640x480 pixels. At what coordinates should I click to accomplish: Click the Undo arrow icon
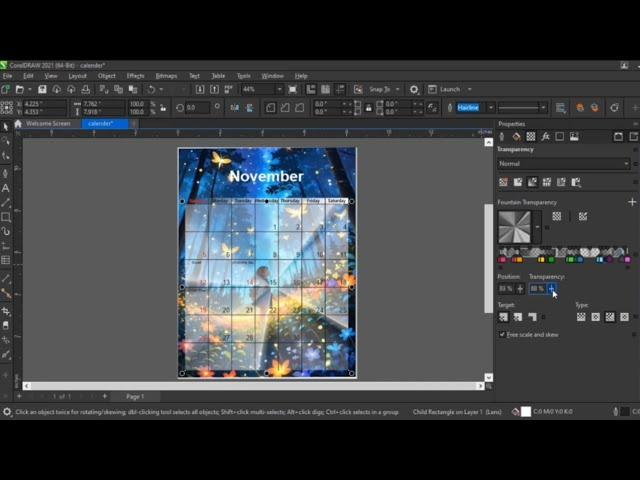[151, 89]
